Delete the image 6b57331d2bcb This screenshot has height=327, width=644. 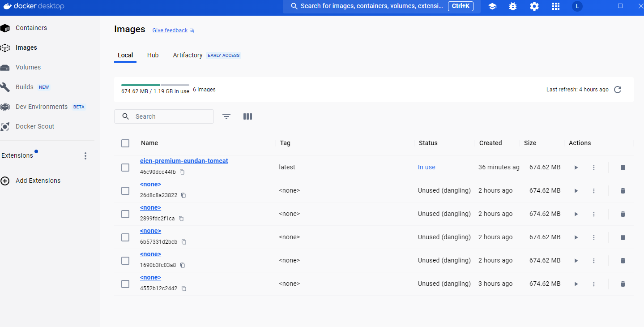click(x=623, y=237)
